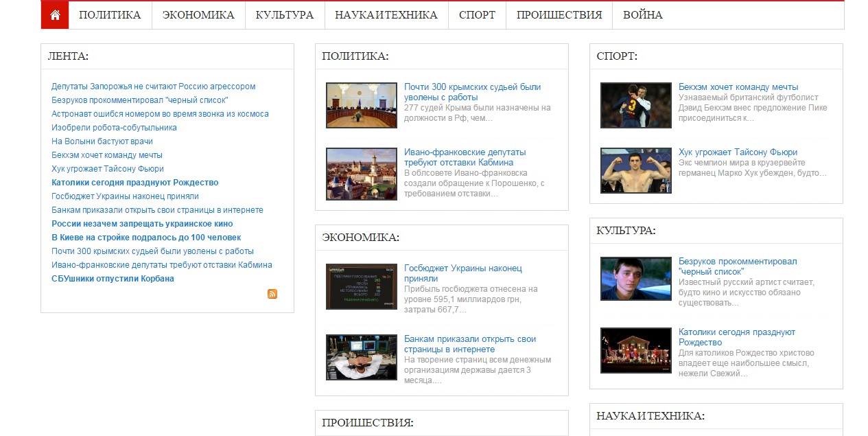868x436 pixels.
Task: Click the Beckham football players thumbnail
Action: coord(636,106)
